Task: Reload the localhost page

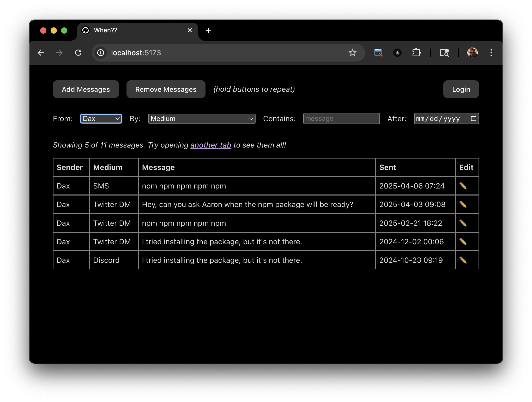Action: click(x=78, y=53)
